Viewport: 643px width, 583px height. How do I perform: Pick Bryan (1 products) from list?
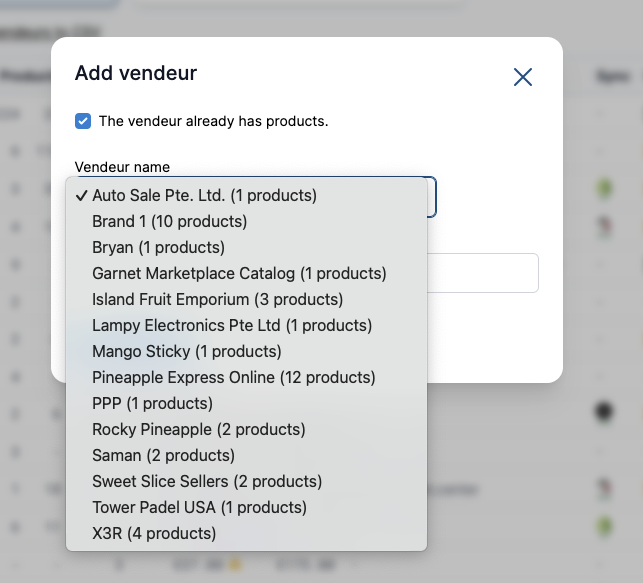point(246,247)
